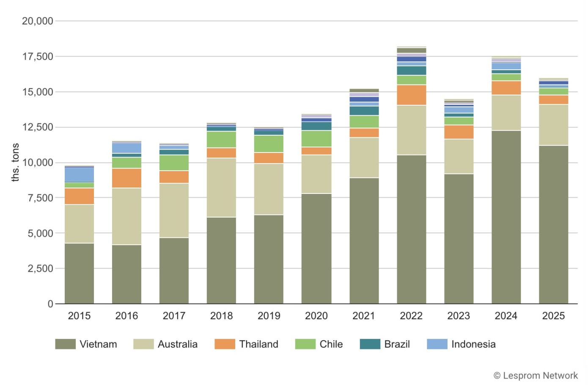Click the 20,000 y-axis tick label

(38, 21)
